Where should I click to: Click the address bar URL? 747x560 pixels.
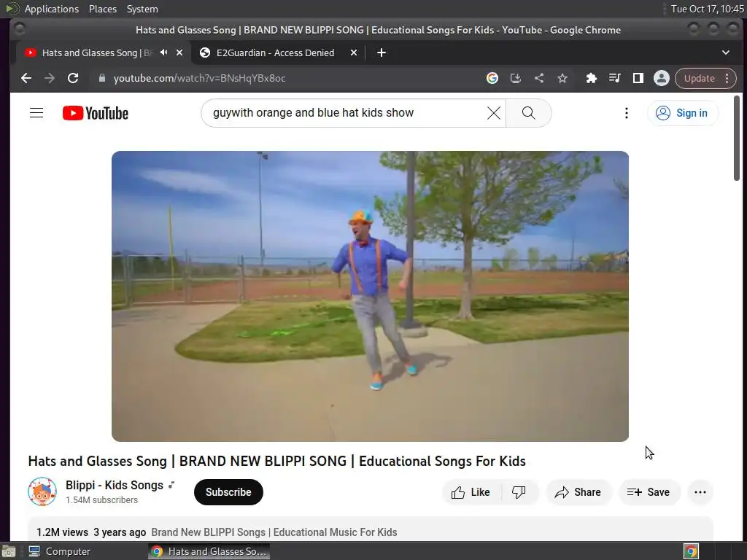coord(199,78)
